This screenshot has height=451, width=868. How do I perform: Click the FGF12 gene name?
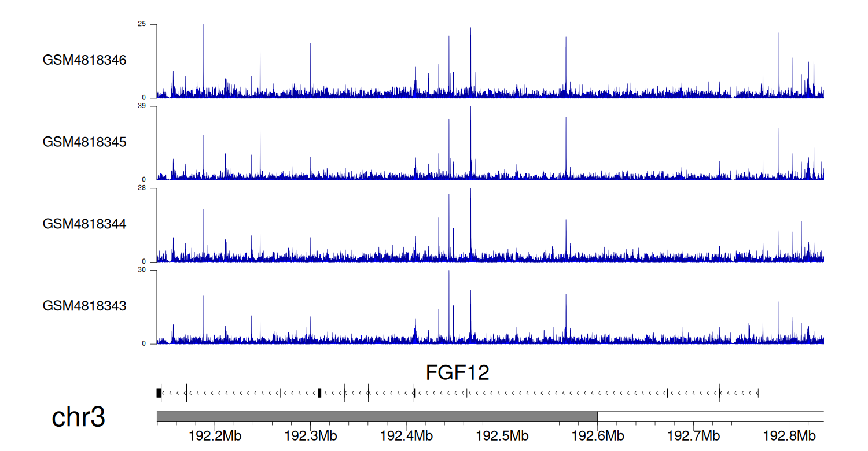click(x=457, y=372)
